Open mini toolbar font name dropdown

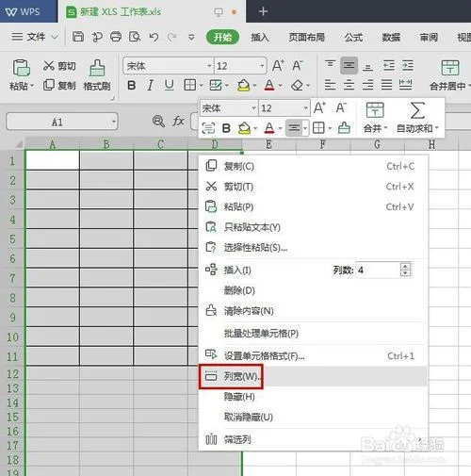pyautogui.click(x=254, y=108)
